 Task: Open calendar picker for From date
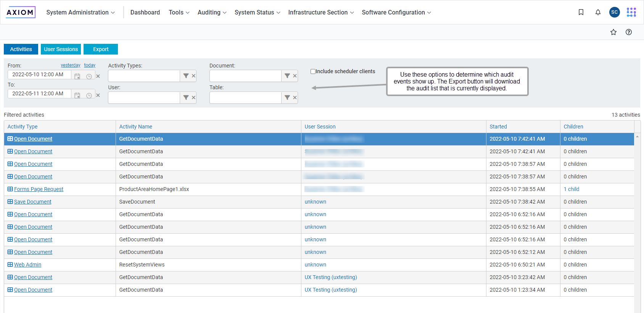click(77, 76)
